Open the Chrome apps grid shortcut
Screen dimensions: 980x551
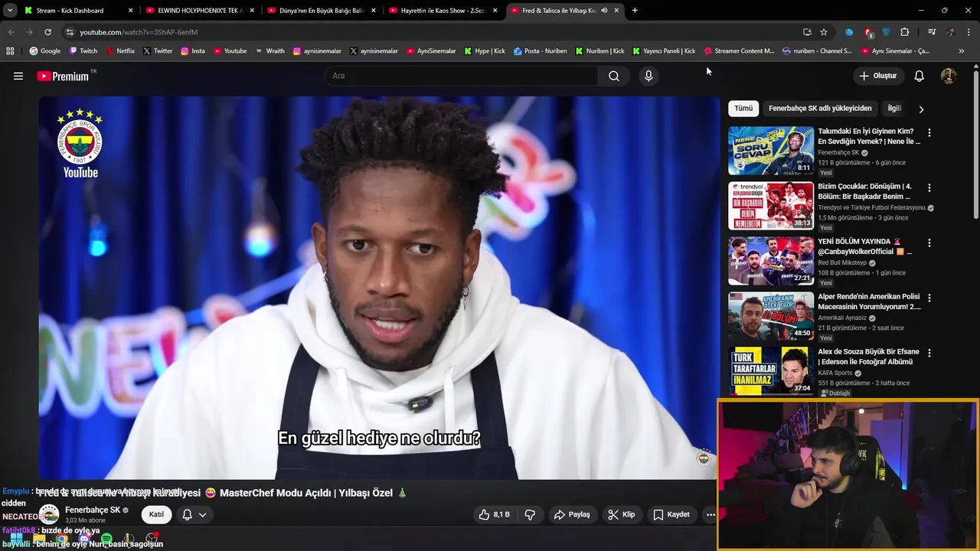10,51
